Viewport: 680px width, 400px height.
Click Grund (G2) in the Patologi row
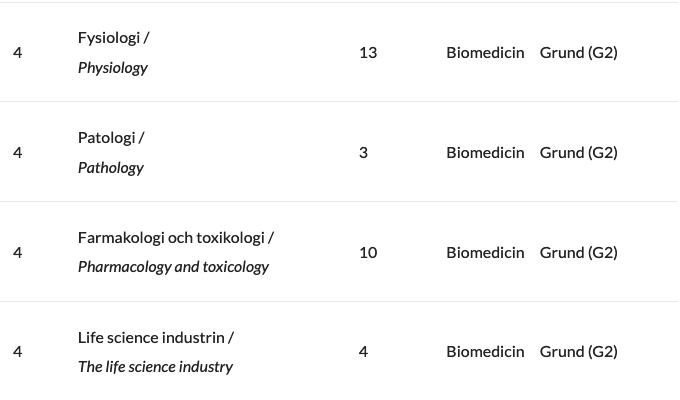tap(579, 153)
